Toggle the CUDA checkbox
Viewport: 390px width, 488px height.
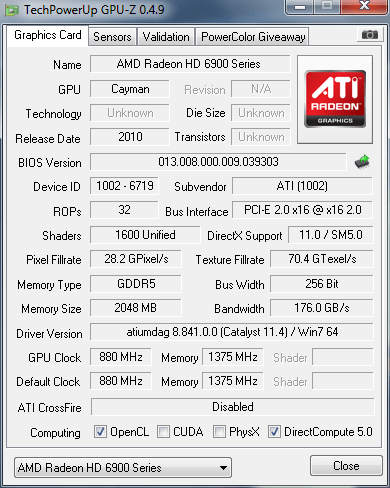pyautogui.click(x=163, y=432)
